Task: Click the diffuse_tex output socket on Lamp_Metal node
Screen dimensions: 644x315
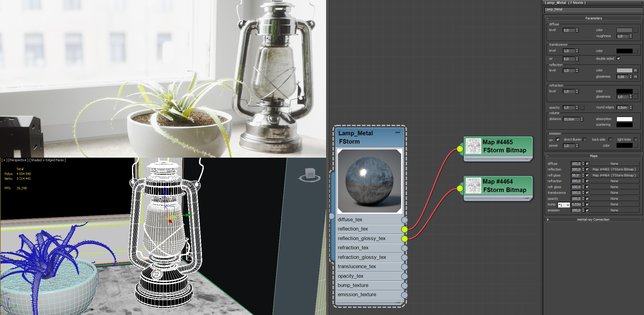Action: coord(404,220)
